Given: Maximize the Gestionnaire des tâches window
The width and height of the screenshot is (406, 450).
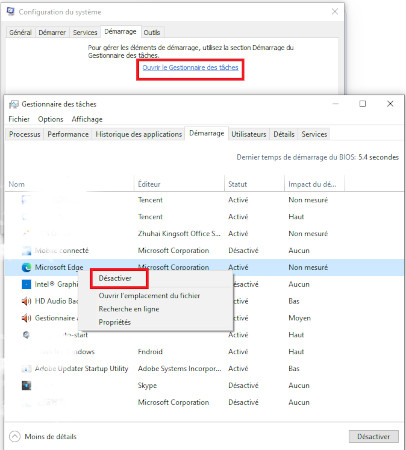Looking at the screenshot, I should click(x=363, y=104).
